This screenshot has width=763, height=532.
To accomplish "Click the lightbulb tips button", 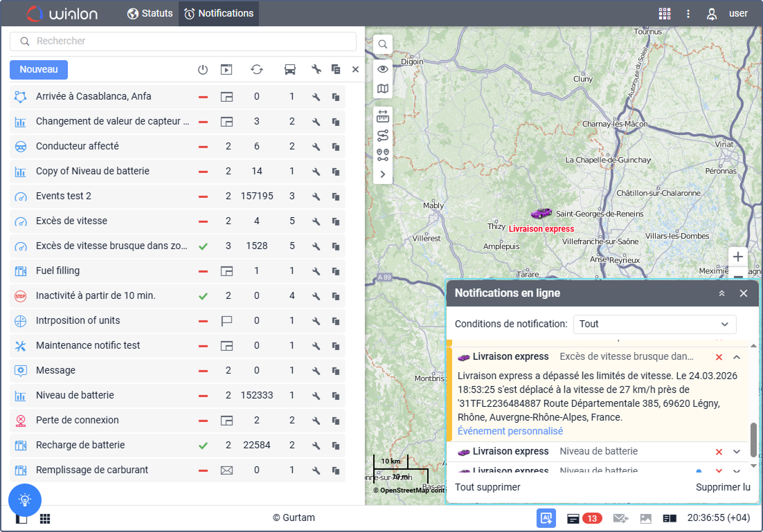I will point(25,499).
